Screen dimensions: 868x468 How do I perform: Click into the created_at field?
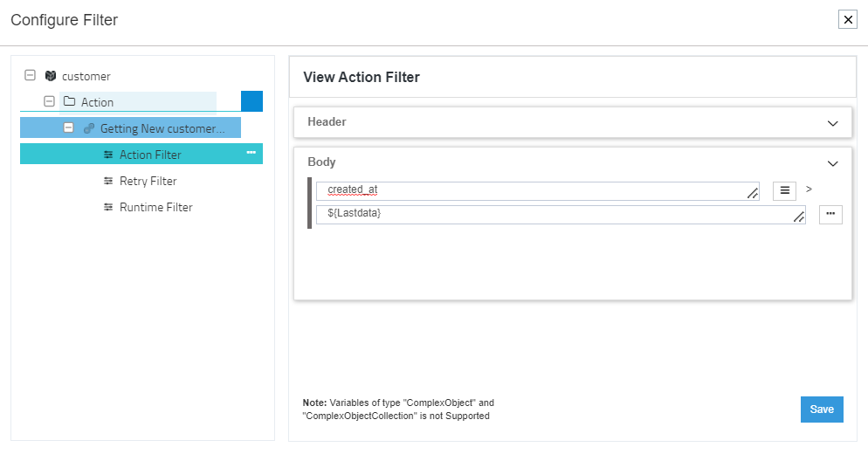click(533, 190)
